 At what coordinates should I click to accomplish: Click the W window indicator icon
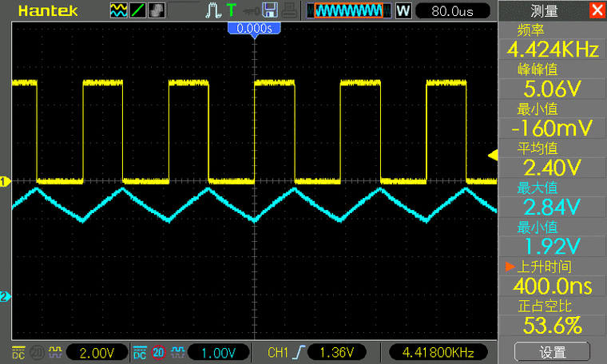click(x=403, y=11)
